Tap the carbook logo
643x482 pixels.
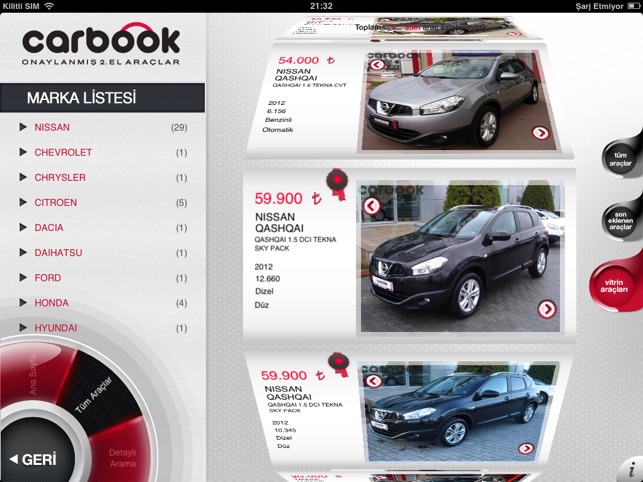(101, 44)
